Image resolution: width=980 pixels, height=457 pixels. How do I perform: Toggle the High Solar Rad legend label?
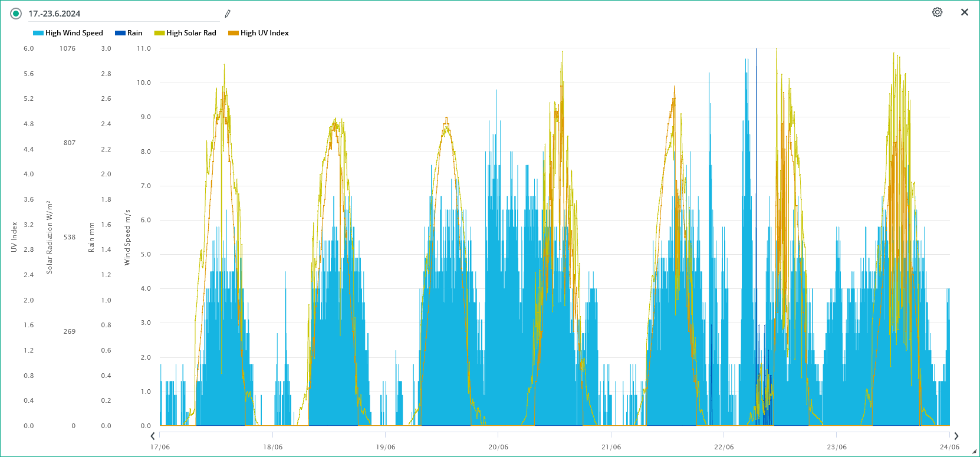[191, 33]
